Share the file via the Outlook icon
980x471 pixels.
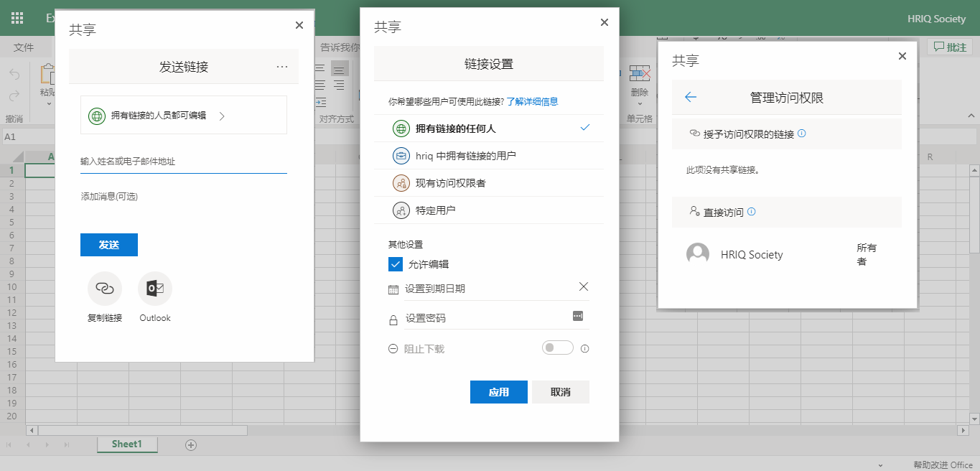[154, 288]
